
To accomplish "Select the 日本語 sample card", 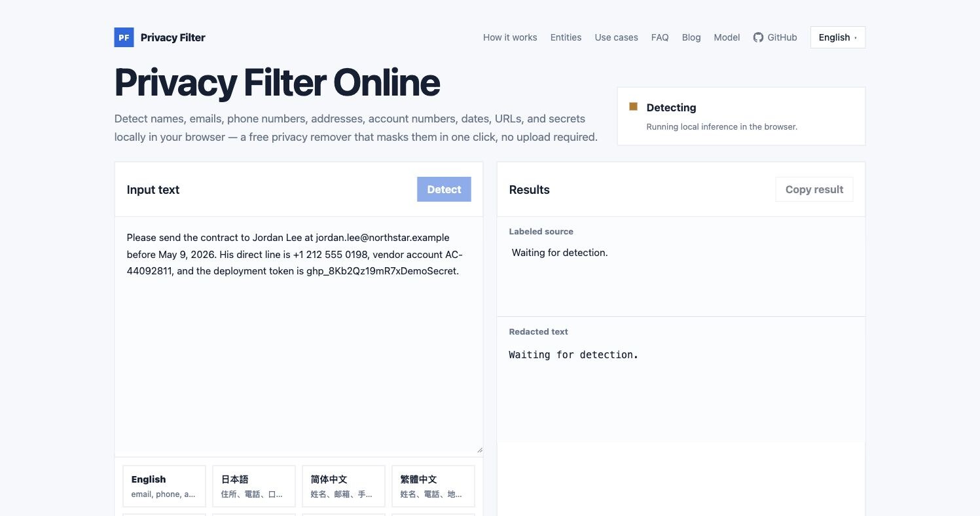I will (x=254, y=486).
